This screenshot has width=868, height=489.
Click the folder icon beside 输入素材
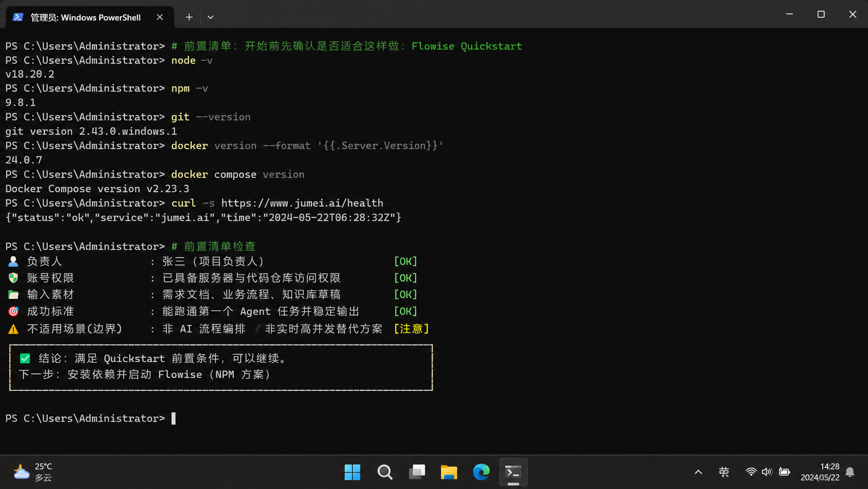13,295
